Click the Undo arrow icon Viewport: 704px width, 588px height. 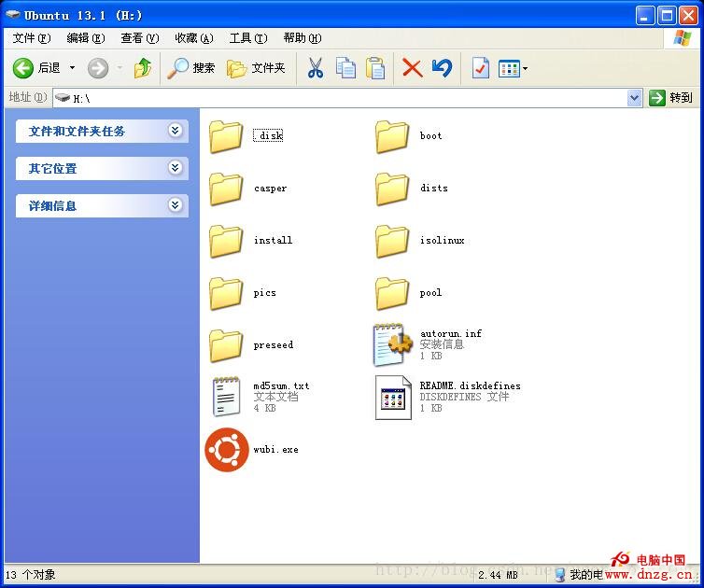[x=442, y=68]
